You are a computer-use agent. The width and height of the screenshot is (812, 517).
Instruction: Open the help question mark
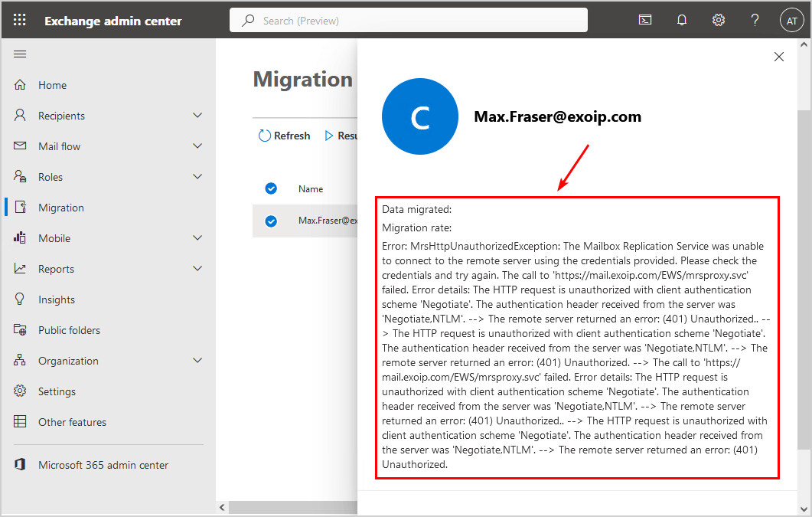[755, 20]
